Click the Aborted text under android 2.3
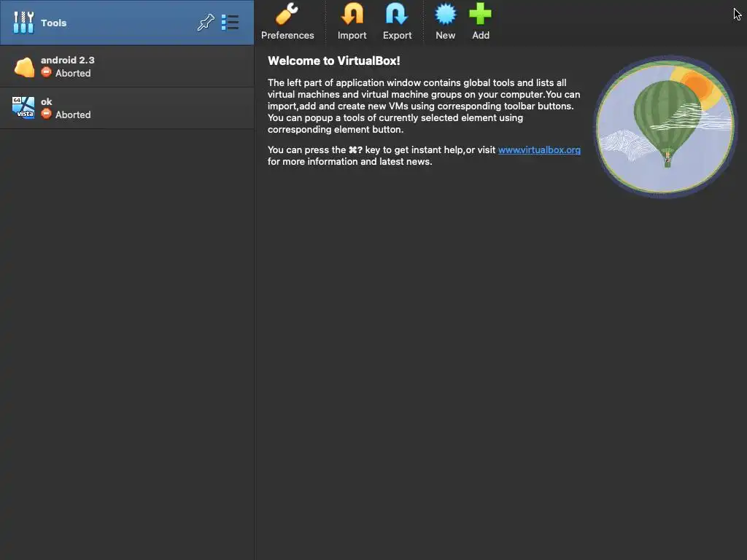Image resolution: width=747 pixels, height=560 pixels. (73, 74)
